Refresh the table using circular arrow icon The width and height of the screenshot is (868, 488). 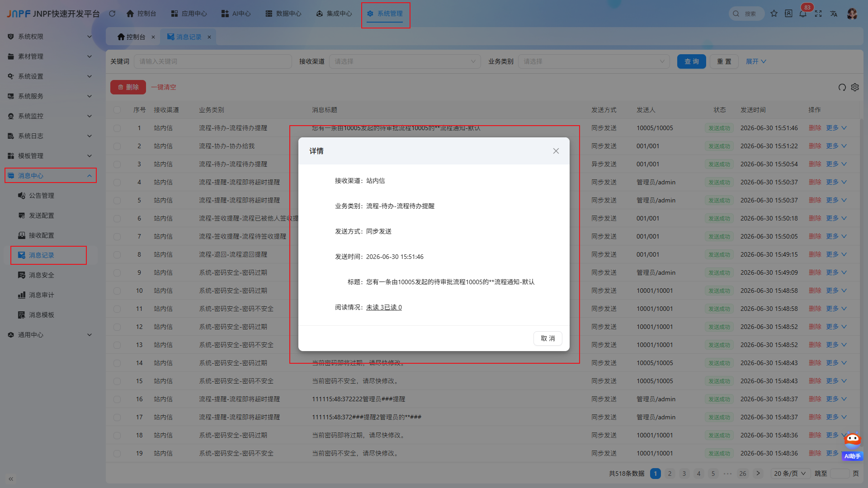pyautogui.click(x=842, y=87)
